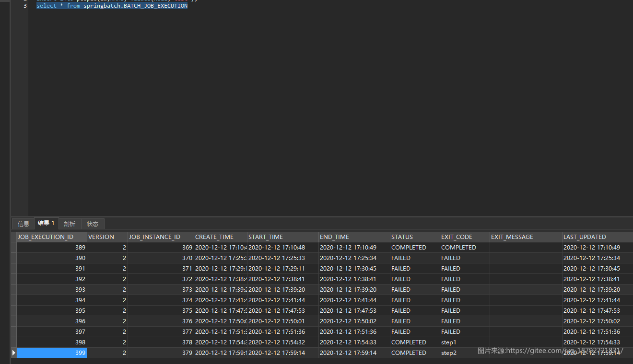This screenshot has width=633, height=364.
Task: Click START_TIME cell 2020-12-12 17:10:48
Action: pyautogui.click(x=283, y=248)
